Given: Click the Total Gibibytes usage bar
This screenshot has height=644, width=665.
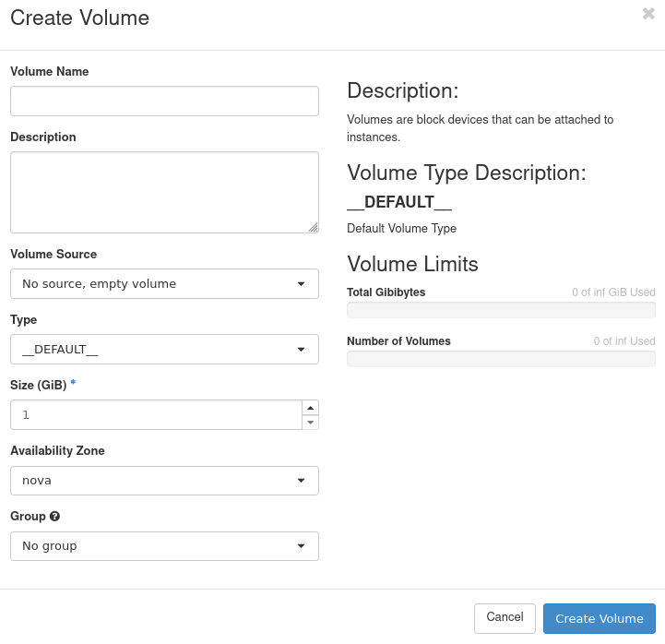Looking at the screenshot, I should 501,311.
